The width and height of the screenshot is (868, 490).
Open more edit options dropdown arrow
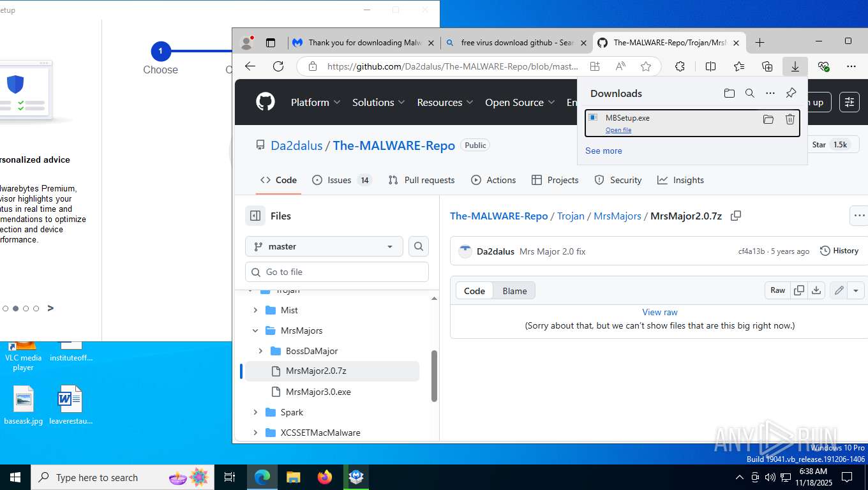[856, 290]
